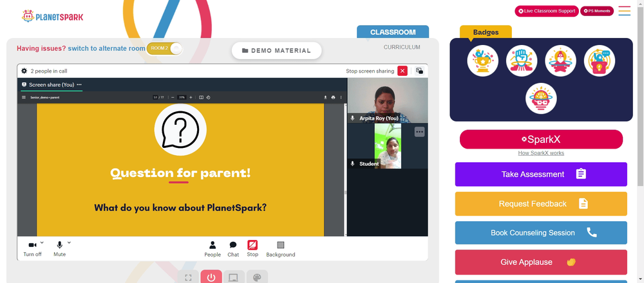Viewport: 644px width, 283px height.
Task: Print the PDF with printer icon
Action: click(333, 98)
